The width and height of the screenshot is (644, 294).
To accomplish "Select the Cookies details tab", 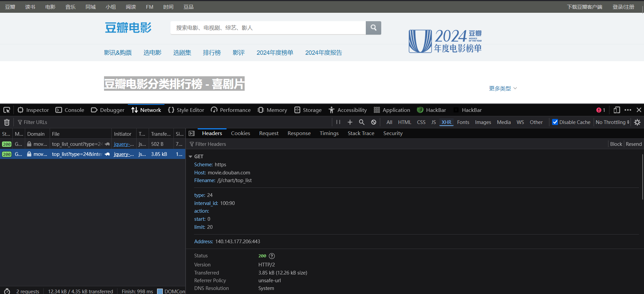I will (x=241, y=133).
